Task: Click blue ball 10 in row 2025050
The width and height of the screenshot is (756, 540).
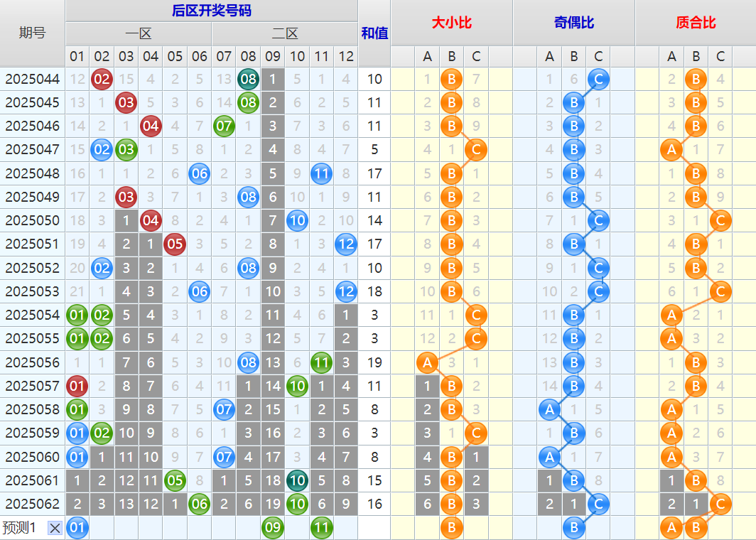Action: 297,221
